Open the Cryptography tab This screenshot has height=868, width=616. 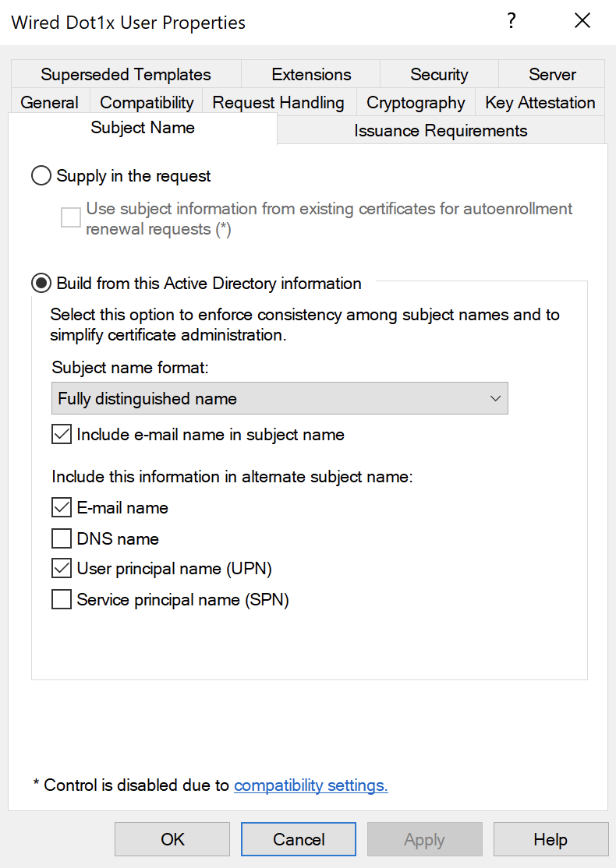416,103
